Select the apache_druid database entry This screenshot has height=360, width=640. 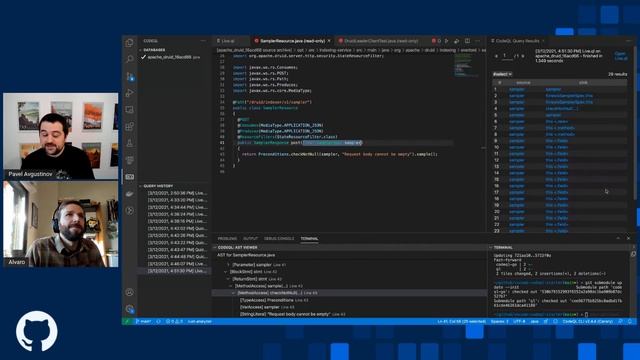coord(173,57)
